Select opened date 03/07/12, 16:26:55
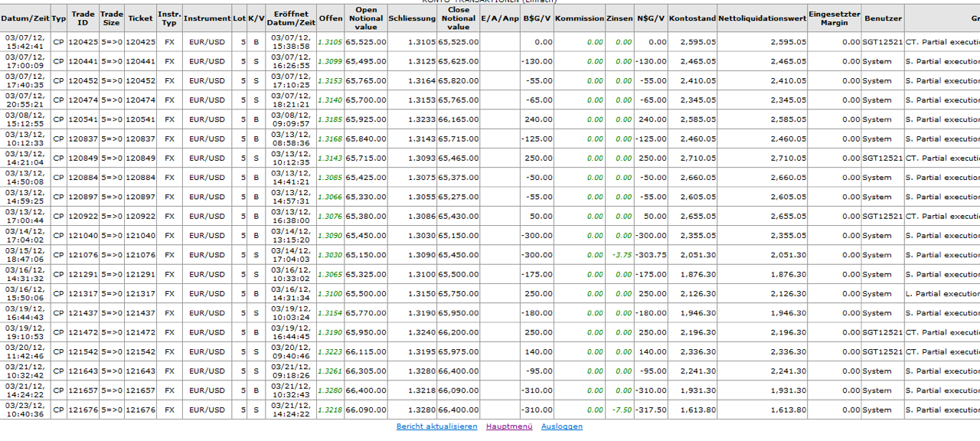 pyautogui.click(x=291, y=61)
